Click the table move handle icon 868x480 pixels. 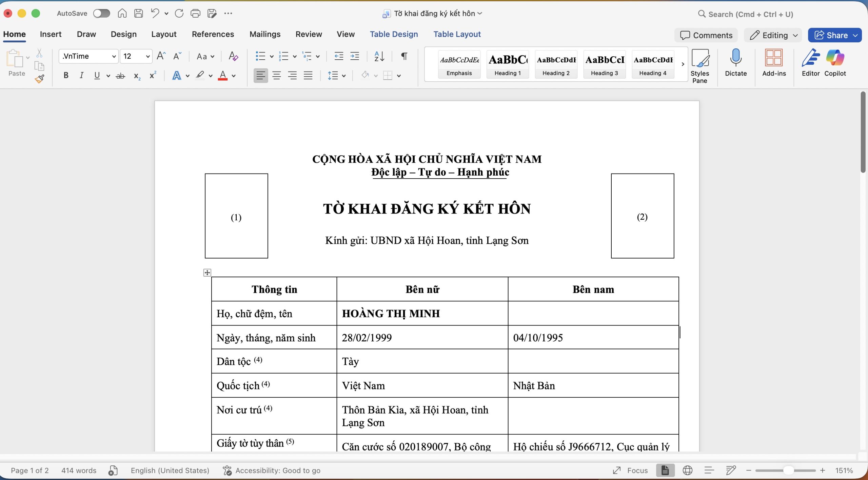(207, 273)
